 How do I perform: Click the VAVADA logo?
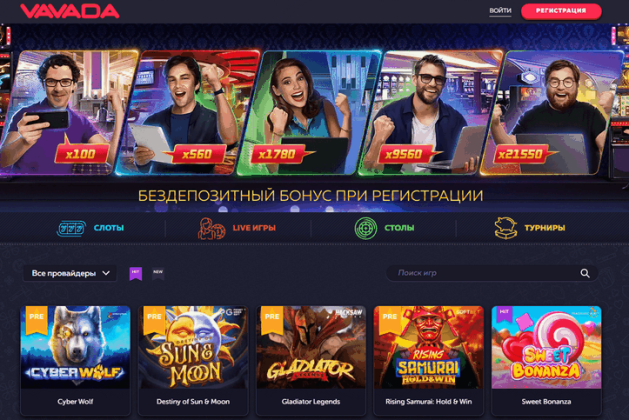pos(70,11)
